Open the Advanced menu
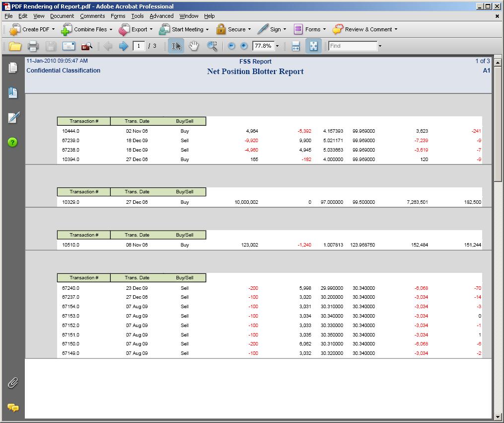The height and width of the screenshot is (423, 504). point(161,16)
